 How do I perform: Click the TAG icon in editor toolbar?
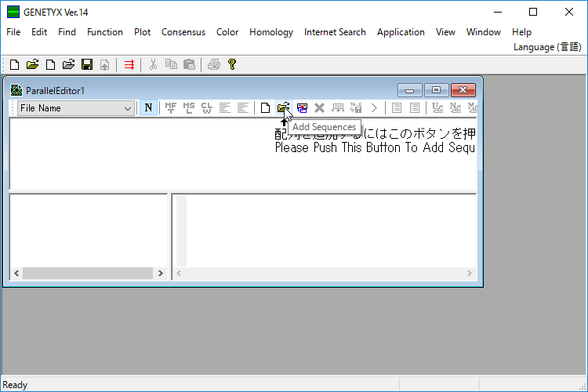(x=356, y=108)
